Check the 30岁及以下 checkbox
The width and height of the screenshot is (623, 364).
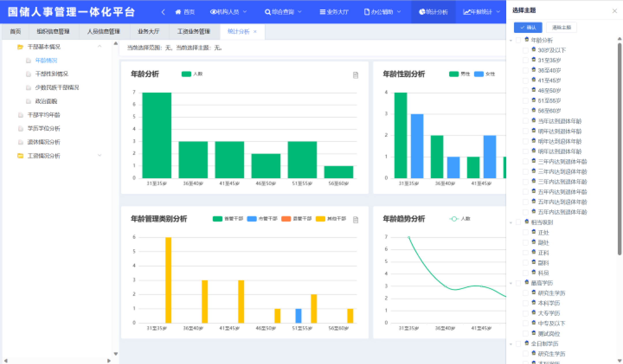(526, 50)
